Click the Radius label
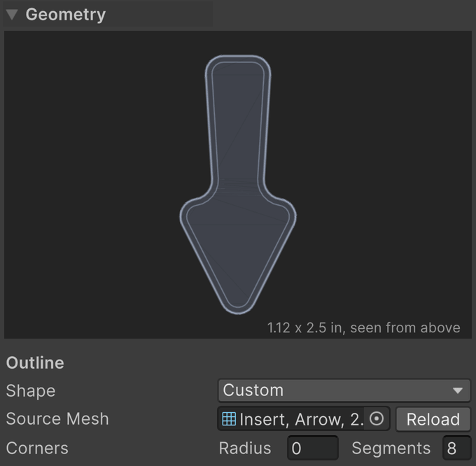The image size is (476, 466). coord(245,448)
